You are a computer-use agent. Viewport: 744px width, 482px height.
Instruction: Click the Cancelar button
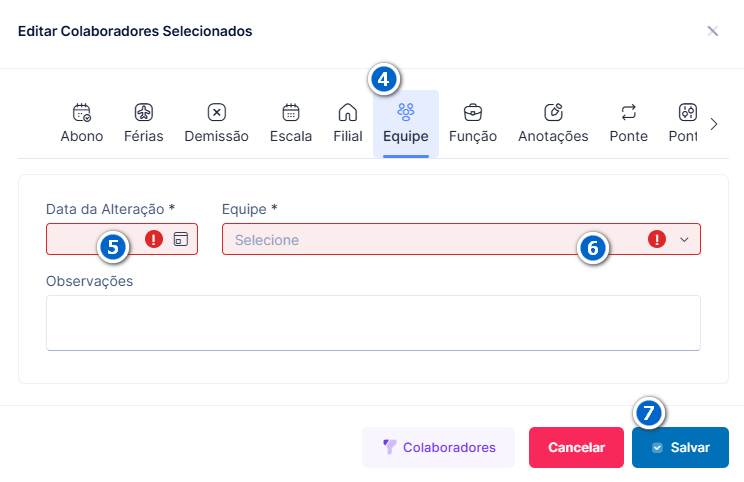click(576, 447)
